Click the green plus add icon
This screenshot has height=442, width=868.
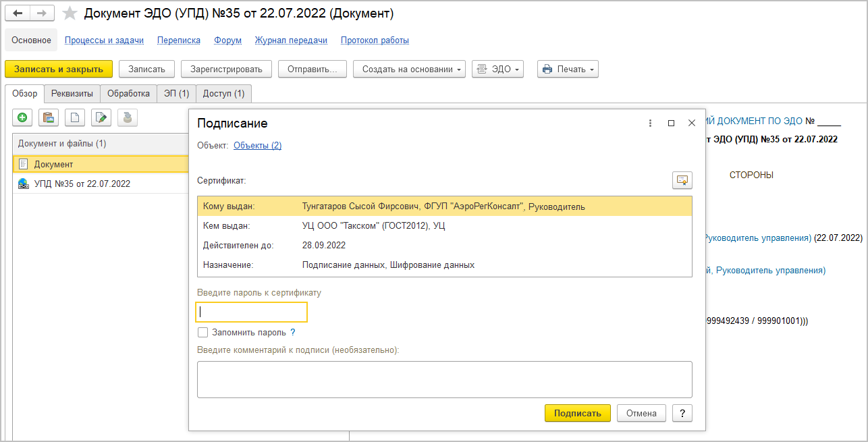22,117
